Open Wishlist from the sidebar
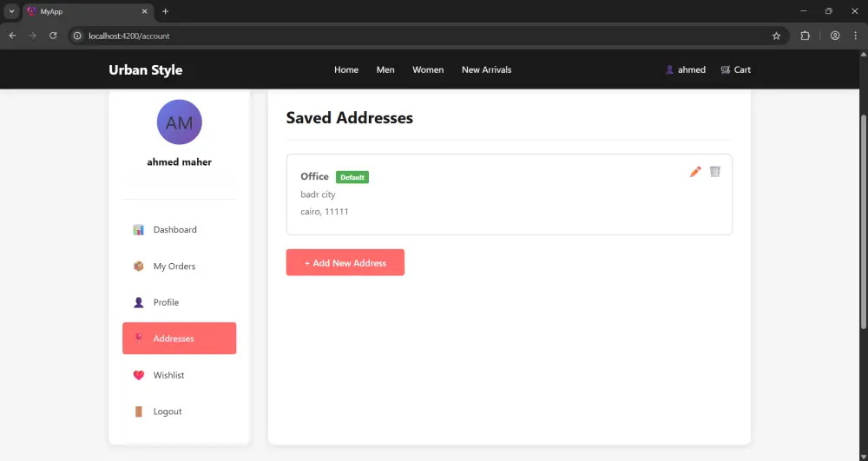This screenshot has width=868, height=461. (x=180, y=375)
